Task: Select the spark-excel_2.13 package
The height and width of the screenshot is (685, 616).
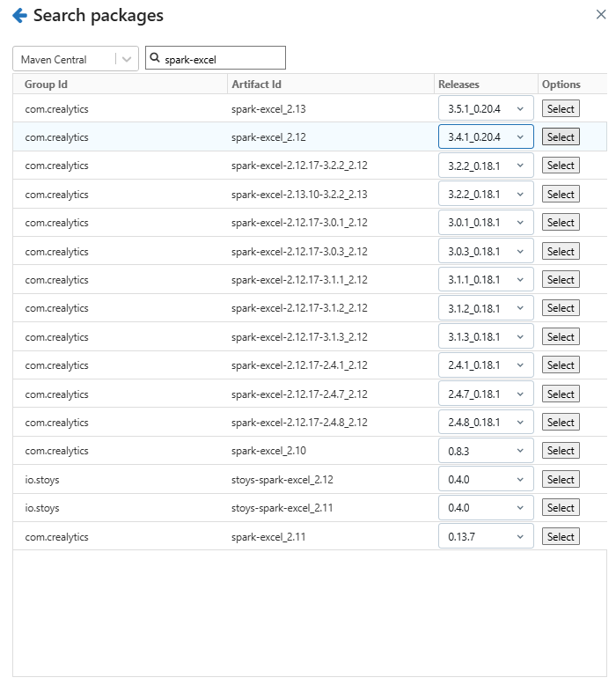Action: 561,108
